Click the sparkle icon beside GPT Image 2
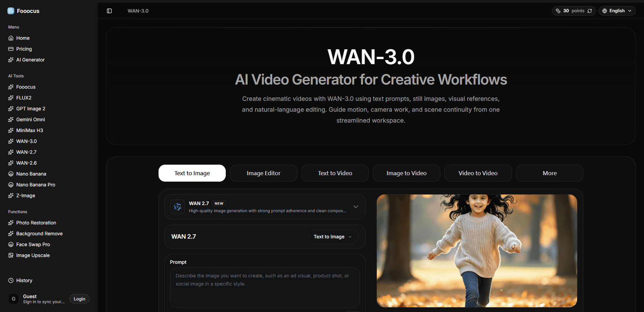This screenshot has height=312, width=644. [x=11, y=109]
